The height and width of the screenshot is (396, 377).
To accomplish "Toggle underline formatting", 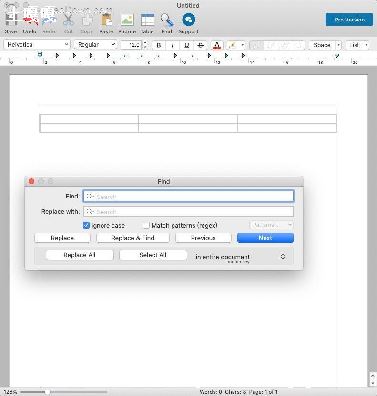I will pyautogui.click(x=186, y=45).
